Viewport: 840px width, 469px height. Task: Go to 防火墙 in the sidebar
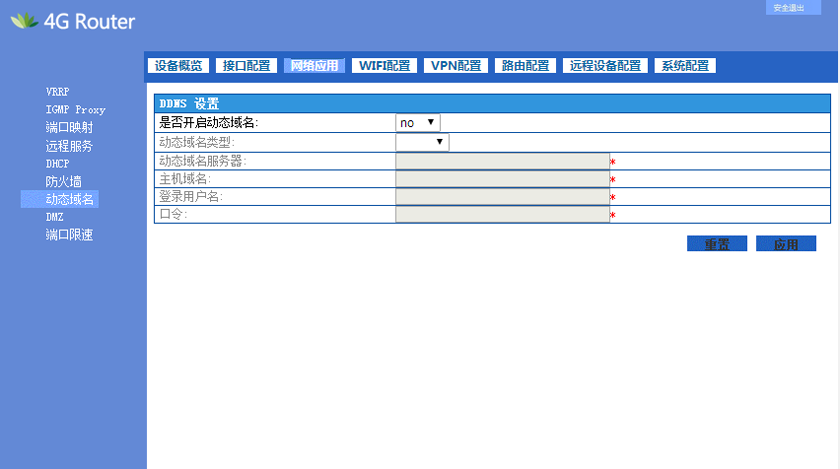pos(63,182)
